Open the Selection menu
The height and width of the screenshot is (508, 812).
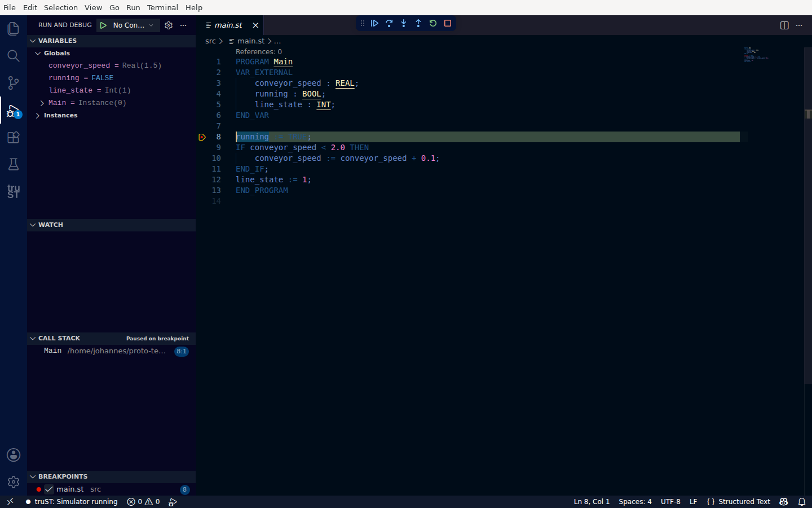click(61, 7)
